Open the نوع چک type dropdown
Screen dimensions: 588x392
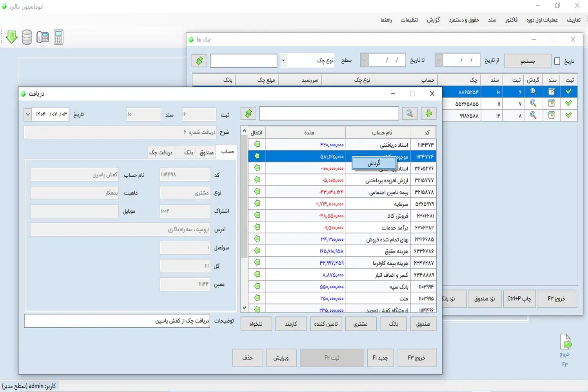click(283, 61)
